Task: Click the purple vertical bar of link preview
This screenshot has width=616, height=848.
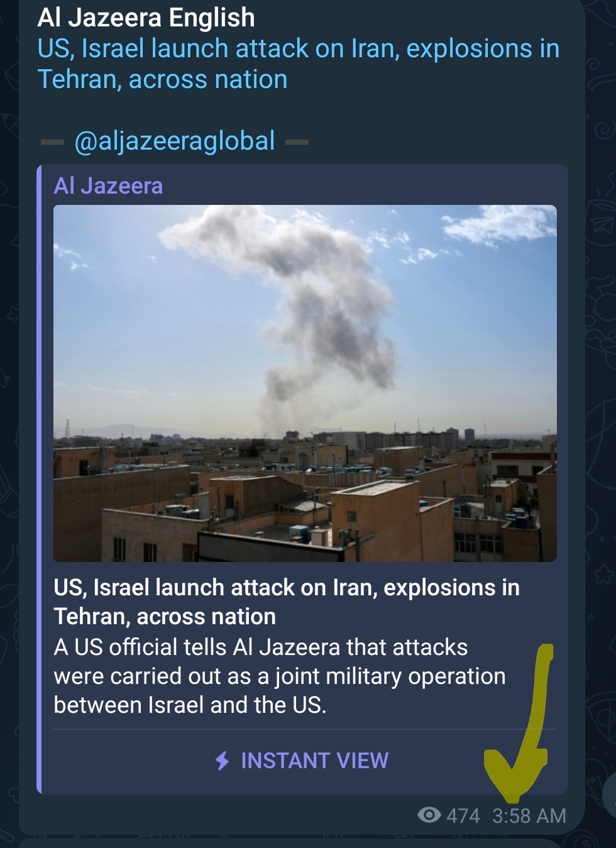Action: click(x=39, y=479)
